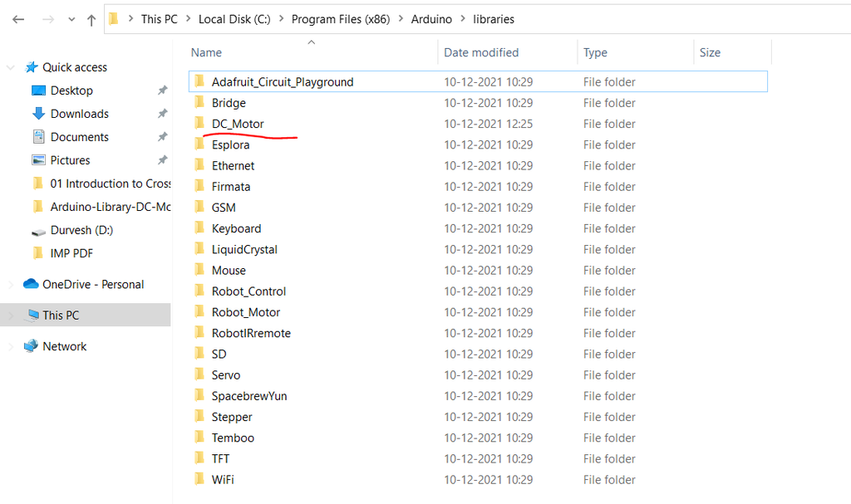Viewport: 851px width, 504px height.
Task: Select the SD folder name
Action: coord(219,355)
